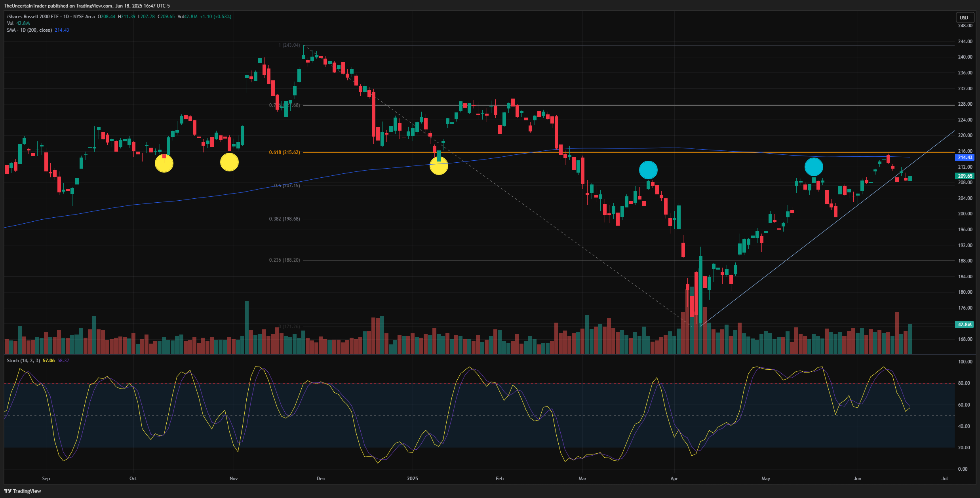Click the blue 214.43 SMA price label

point(965,158)
